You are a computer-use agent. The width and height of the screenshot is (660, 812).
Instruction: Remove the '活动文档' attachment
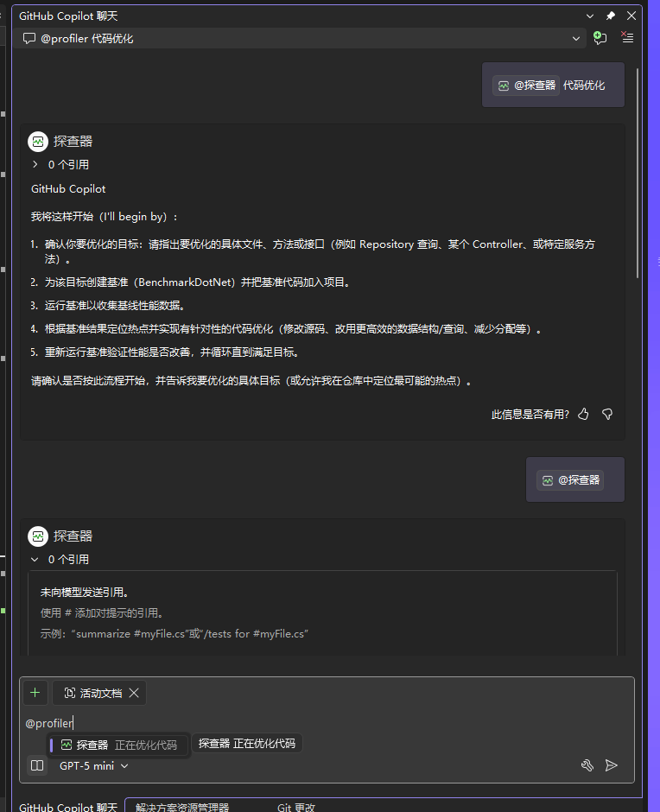click(x=134, y=693)
